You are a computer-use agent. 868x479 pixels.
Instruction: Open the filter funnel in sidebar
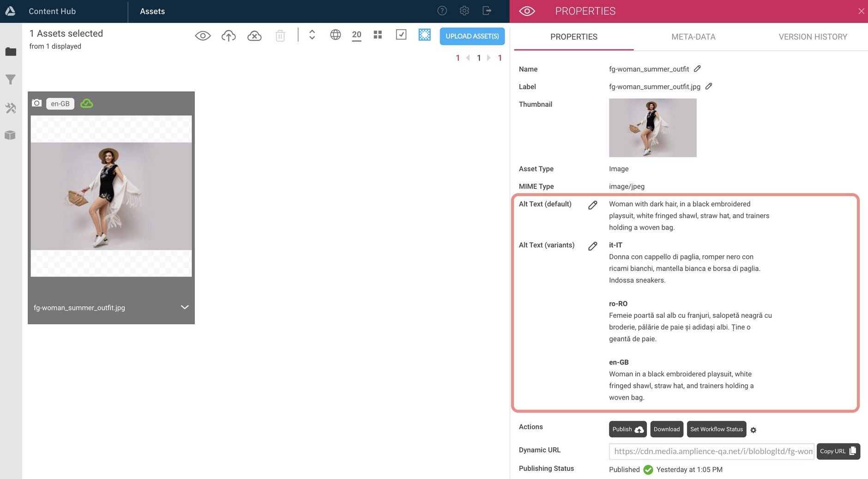(11, 80)
